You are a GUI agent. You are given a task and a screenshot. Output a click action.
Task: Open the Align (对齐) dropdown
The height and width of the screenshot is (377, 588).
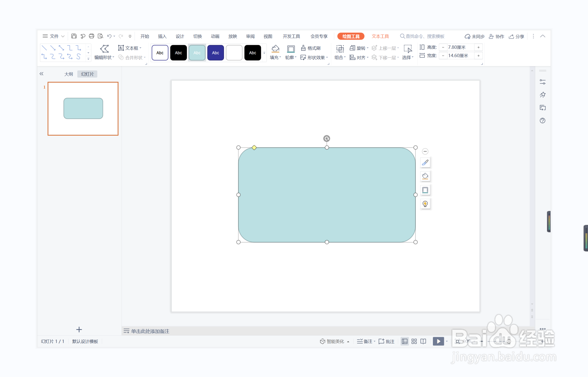coord(359,58)
